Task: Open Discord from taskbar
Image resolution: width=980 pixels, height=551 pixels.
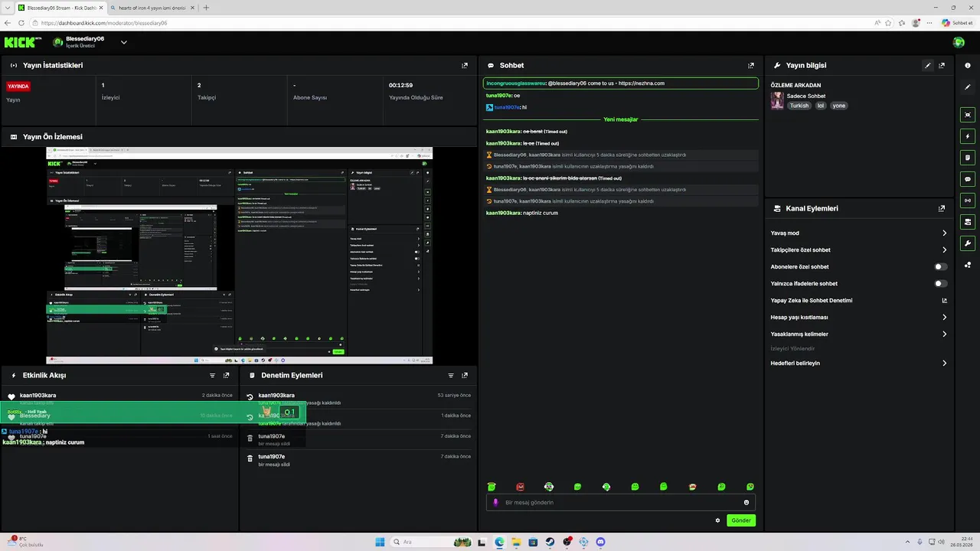Action: [x=601, y=542]
